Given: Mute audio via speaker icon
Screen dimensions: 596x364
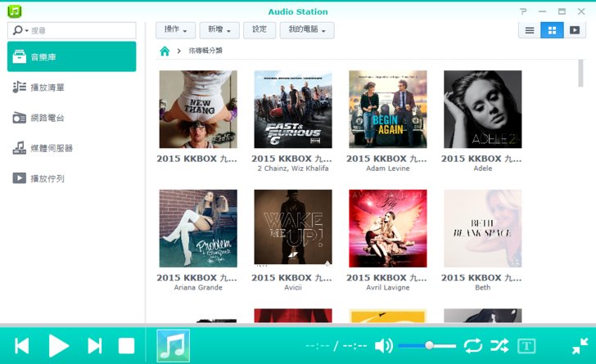Looking at the screenshot, I should coord(383,346).
